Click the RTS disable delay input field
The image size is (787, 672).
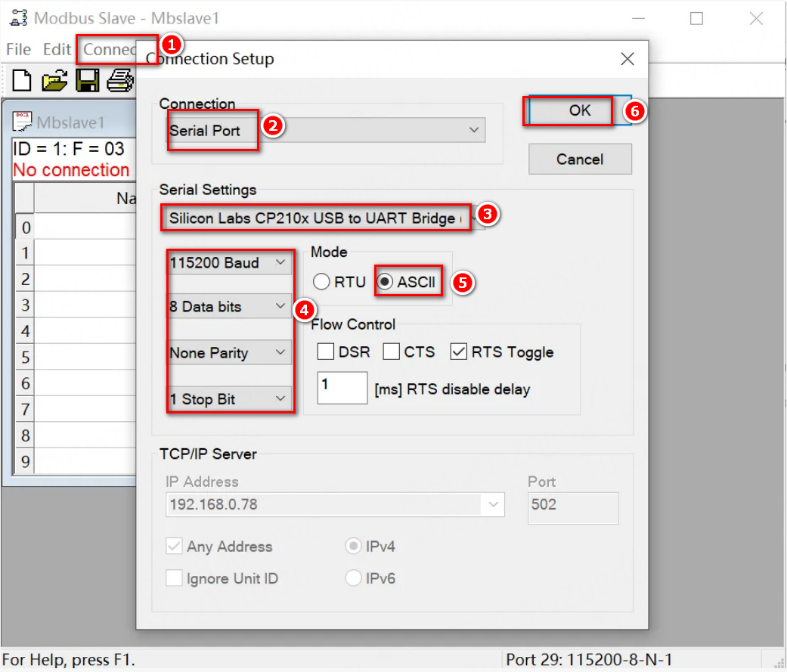(342, 388)
